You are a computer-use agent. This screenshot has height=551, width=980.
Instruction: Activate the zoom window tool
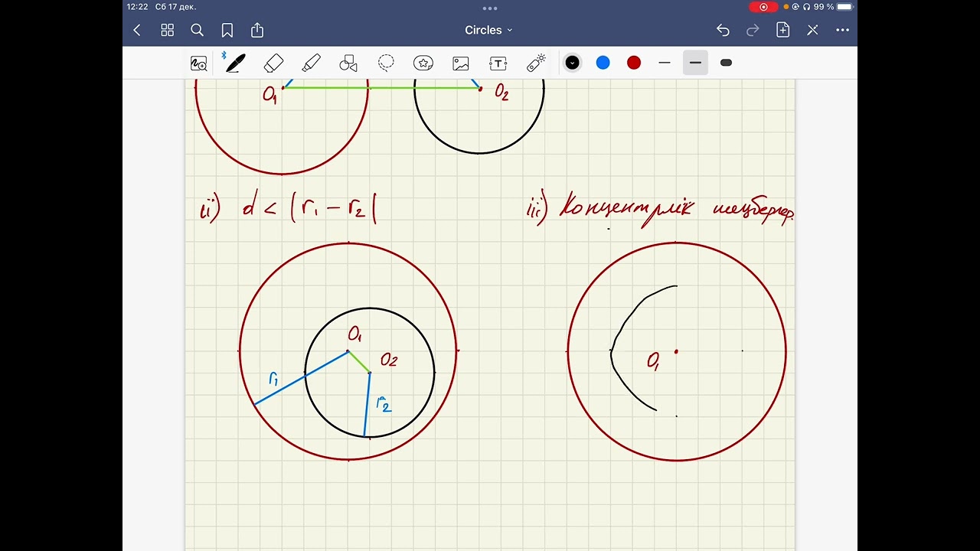click(x=199, y=64)
